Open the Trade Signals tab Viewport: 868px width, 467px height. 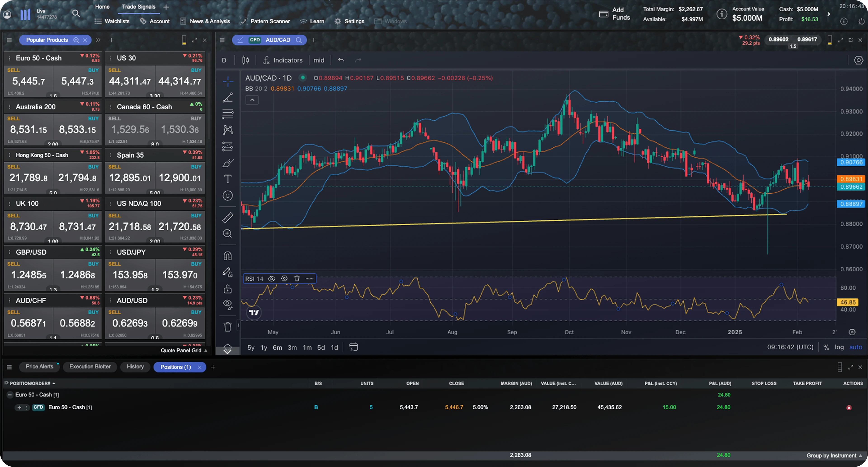click(138, 6)
